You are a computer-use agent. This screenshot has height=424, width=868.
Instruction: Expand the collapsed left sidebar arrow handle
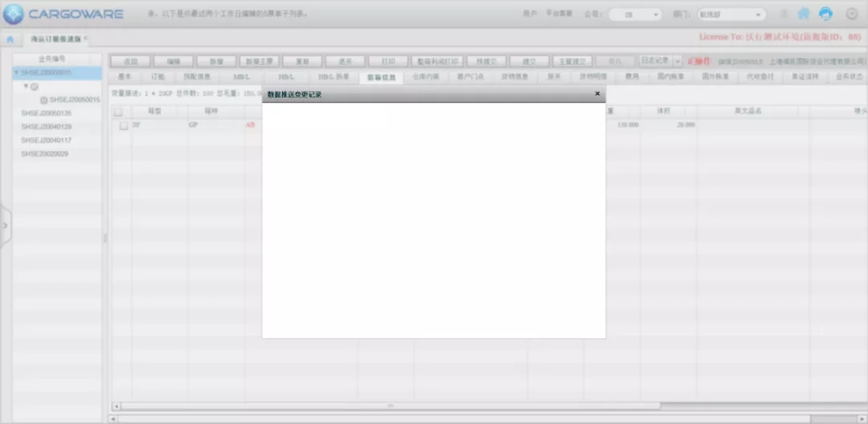(x=6, y=226)
